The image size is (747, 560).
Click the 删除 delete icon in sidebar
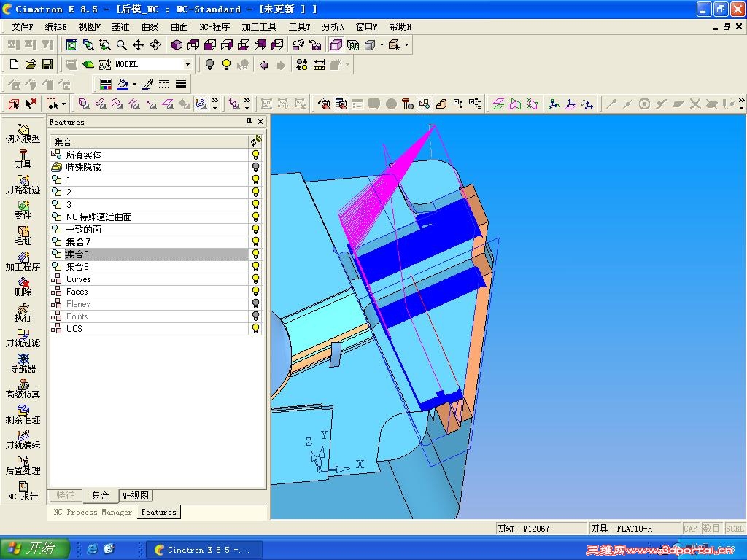[23, 287]
